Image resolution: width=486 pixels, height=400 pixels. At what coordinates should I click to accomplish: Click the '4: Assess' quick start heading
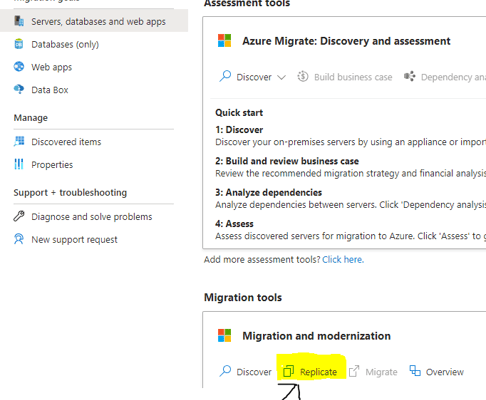[x=234, y=223]
